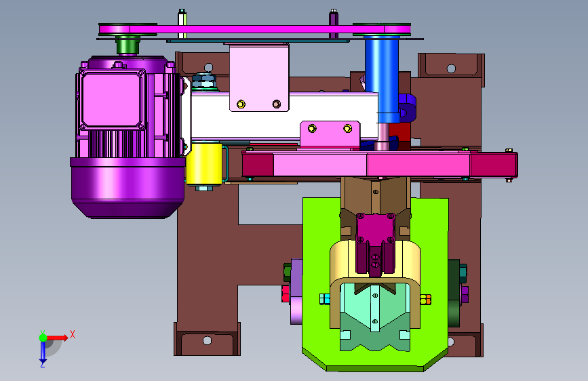
Task: Select the mint green V-block
Action: point(375,317)
